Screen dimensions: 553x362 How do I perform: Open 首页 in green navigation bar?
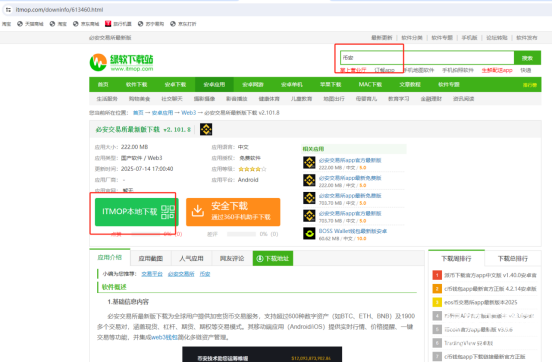[x=103, y=85]
